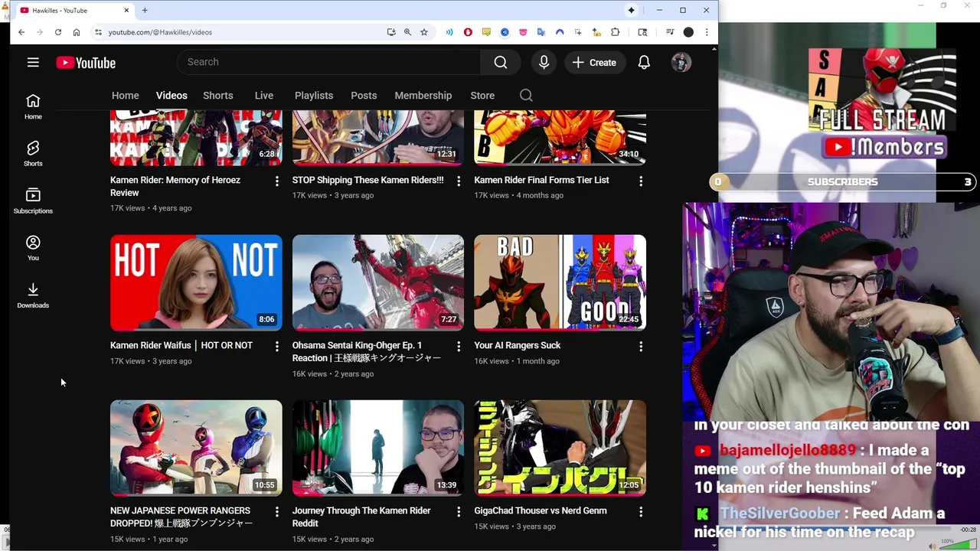Click the search magnifier button
Image resolution: width=980 pixels, height=551 pixels.
click(501, 62)
